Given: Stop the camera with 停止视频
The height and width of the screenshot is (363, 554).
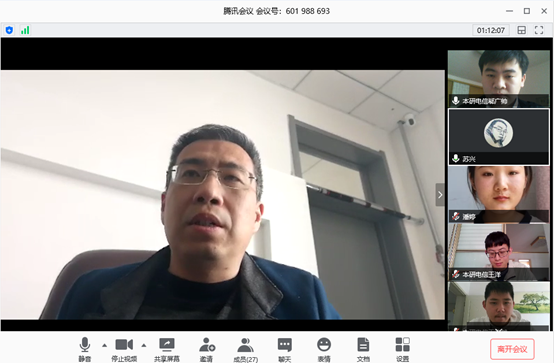Looking at the screenshot, I should (124, 349).
